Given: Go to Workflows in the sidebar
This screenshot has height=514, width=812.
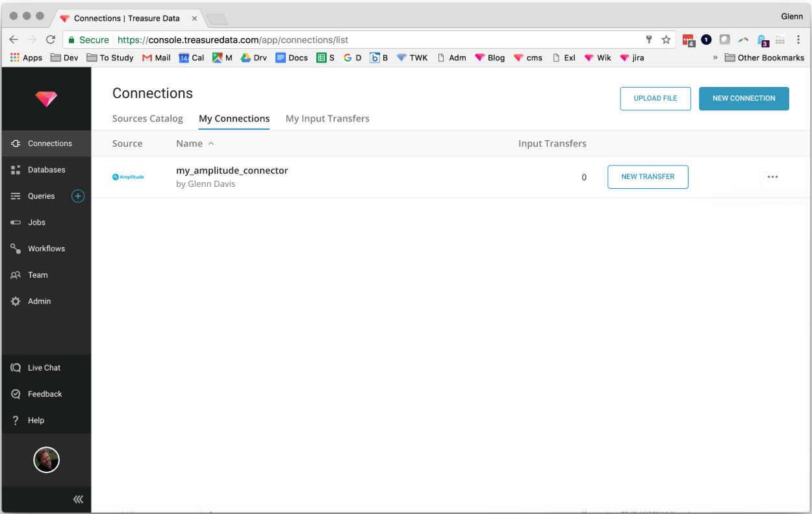Looking at the screenshot, I should pyautogui.click(x=46, y=249).
